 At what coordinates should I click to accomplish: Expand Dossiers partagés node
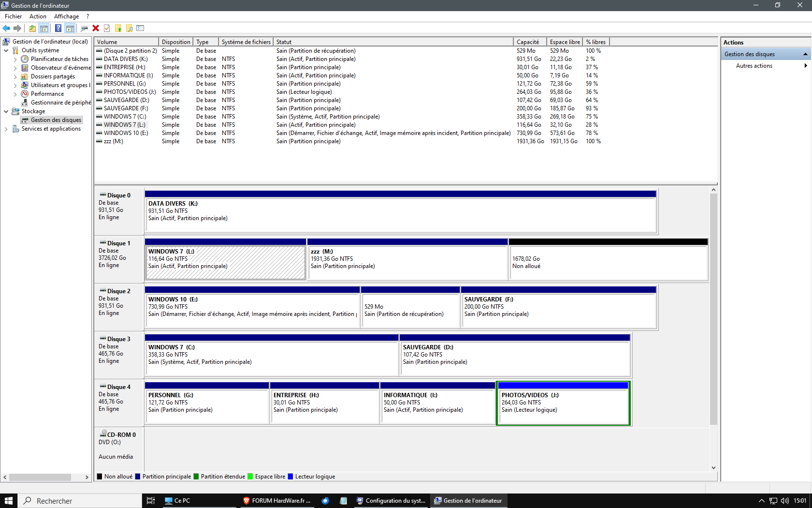tap(15, 76)
